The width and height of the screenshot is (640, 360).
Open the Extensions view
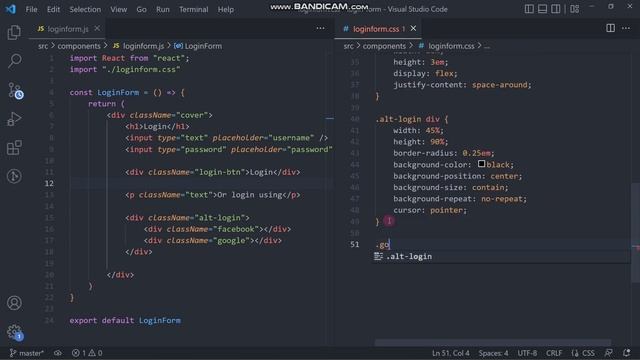tap(14, 148)
